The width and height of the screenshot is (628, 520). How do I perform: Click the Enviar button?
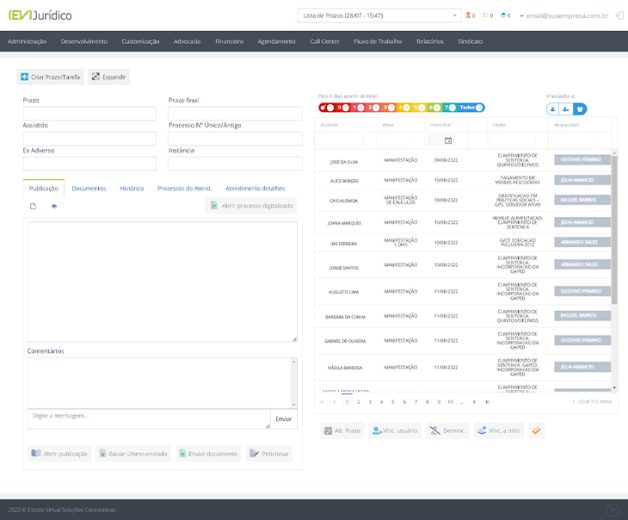coord(283,419)
